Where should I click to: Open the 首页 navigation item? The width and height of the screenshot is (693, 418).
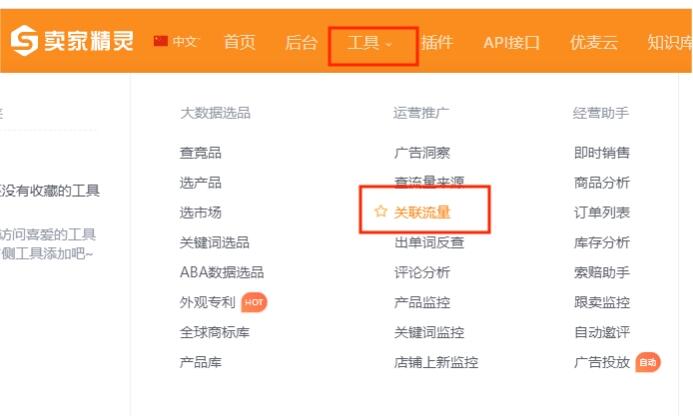pyautogui.click(x=240, y=42)
